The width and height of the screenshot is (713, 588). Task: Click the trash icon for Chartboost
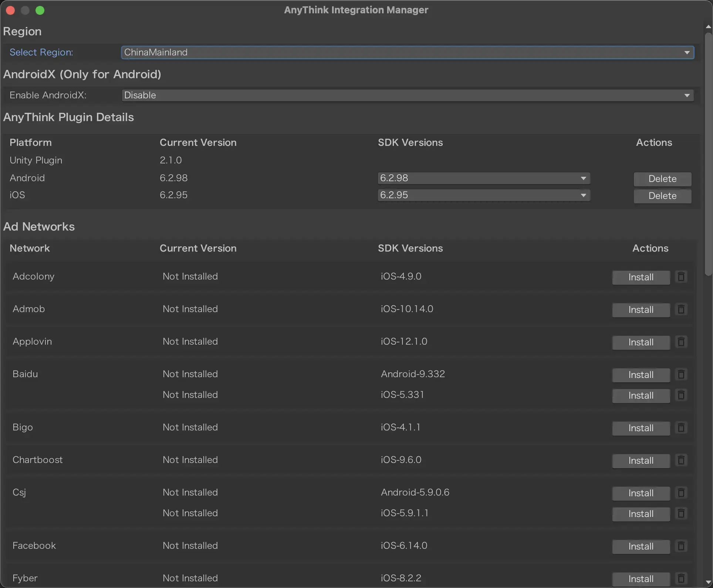681,460
